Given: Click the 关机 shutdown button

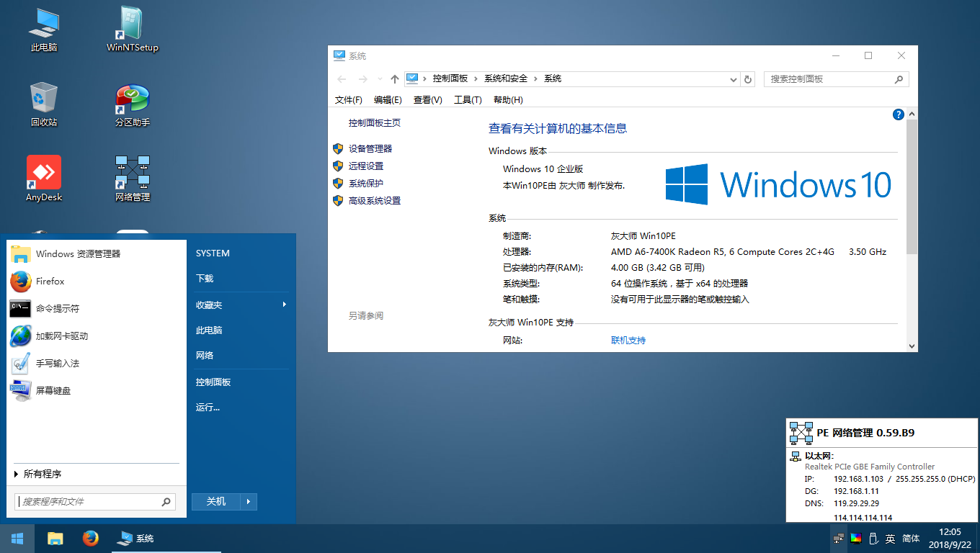Looking at the screenshot, I should click(216, 501).
